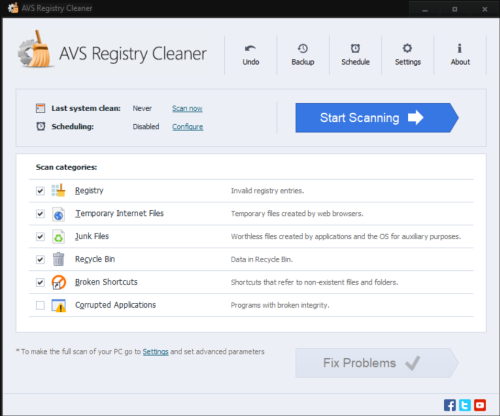Click 'Programs with broken integrity.' description
500x416 pixels.
pos(280,305)
